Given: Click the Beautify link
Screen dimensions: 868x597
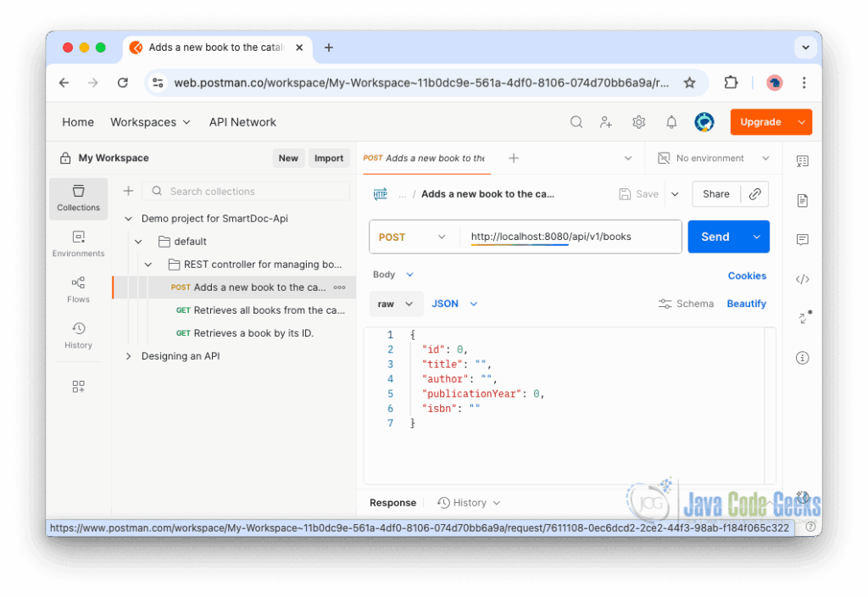Looking at the screenshot, I should [x=746, y=304].
